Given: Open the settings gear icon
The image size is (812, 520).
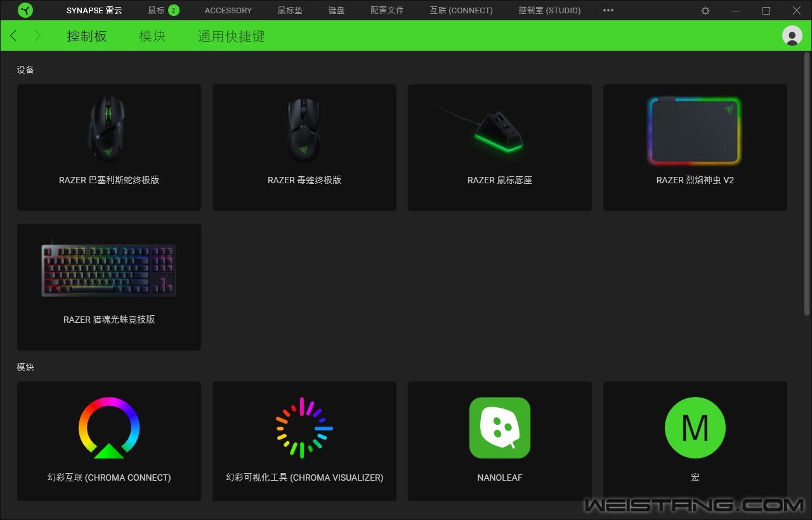Looking at the screenshot, I should click(705, 11).
